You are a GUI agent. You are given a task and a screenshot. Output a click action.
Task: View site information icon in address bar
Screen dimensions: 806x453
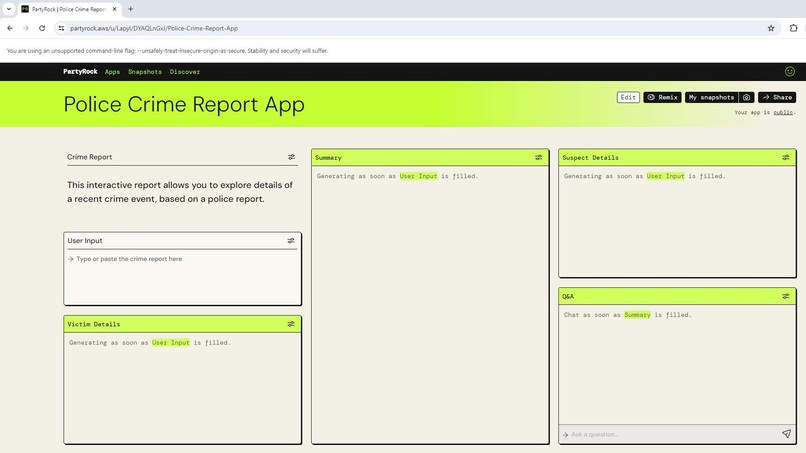pos(61,28)
